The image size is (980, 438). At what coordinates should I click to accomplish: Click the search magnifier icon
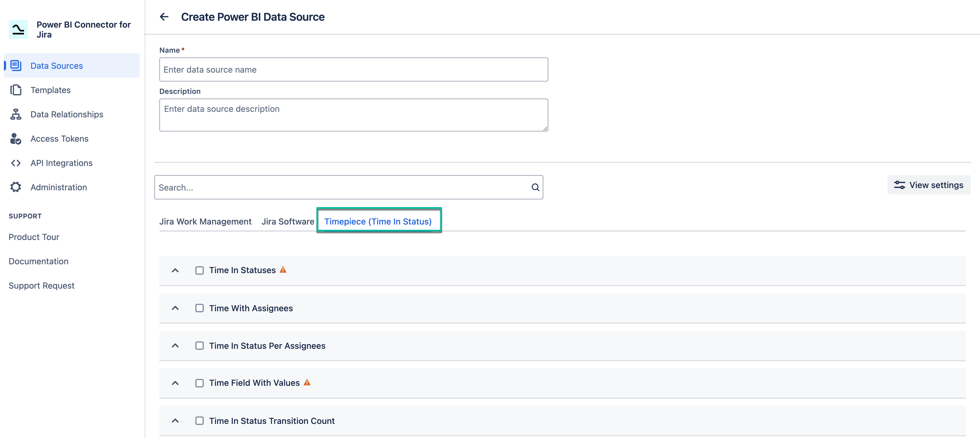click(535, 187)
